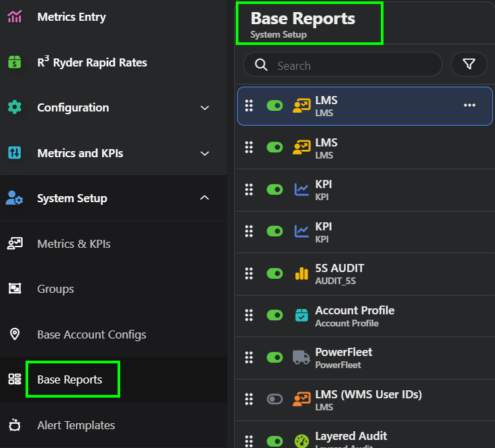Go to Groups in System Setup
Screen dimensions: 495x448
click(55, 289)
